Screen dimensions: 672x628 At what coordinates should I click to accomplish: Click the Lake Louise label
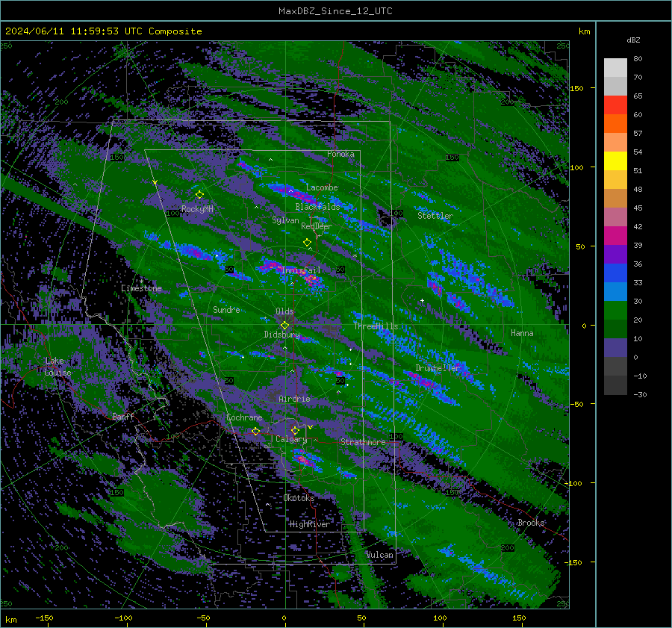pyautogui.click(x=57, y=367)
